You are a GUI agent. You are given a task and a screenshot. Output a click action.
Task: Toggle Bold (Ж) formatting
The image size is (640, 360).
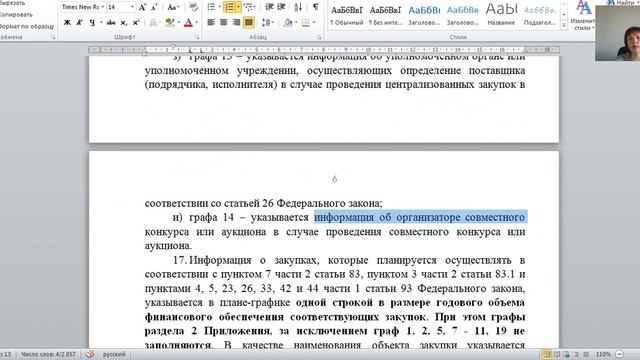pos(67,23)
